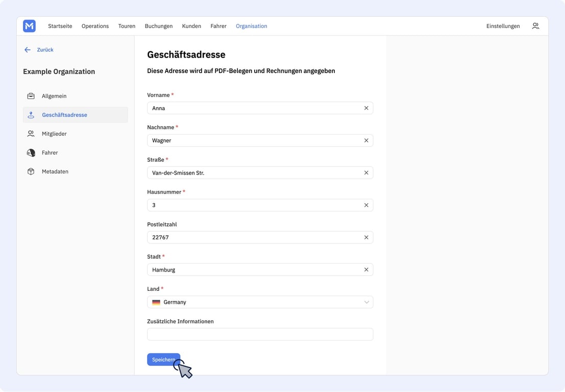This screenshot has width=565, height=392.
Task: Clear the Nachname field with X
Action: pos(366,140)
